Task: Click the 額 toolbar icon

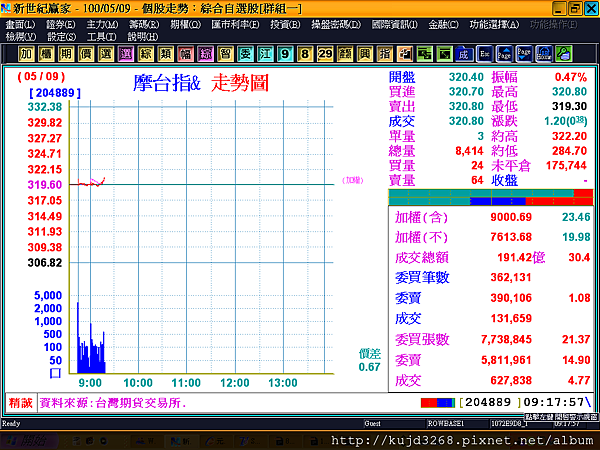Action: [345, 54]
